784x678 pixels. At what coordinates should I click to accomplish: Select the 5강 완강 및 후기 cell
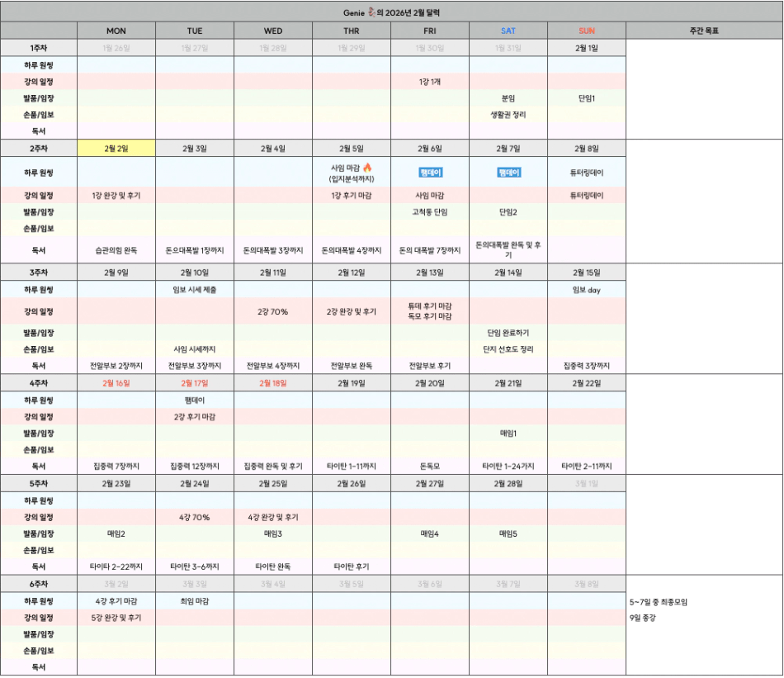[116, 618]
